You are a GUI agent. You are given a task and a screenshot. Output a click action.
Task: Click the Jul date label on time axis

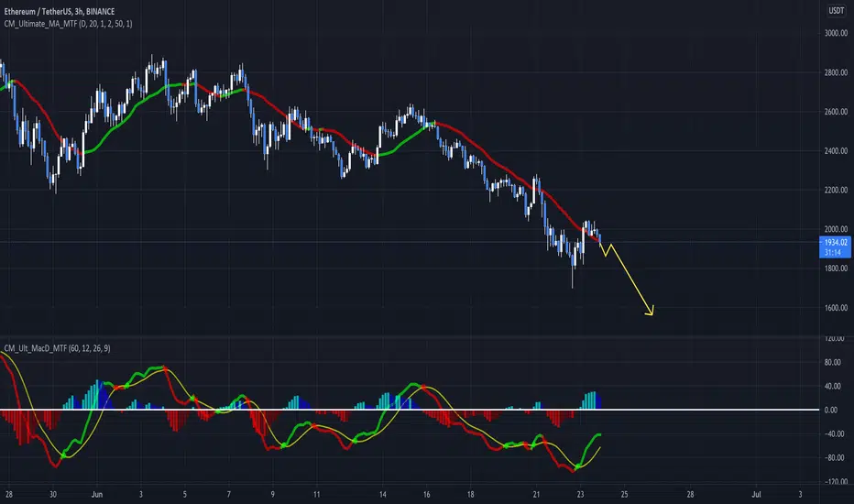756,495
